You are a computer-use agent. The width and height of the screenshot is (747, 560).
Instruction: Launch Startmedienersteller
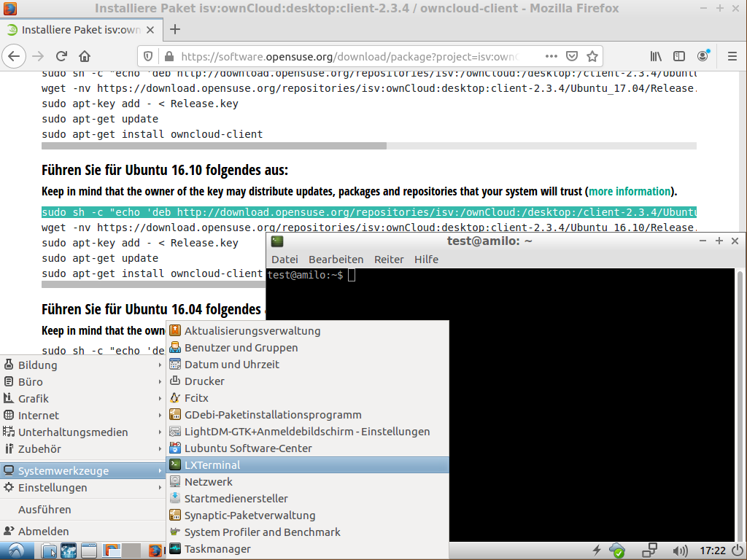[307, 499]
